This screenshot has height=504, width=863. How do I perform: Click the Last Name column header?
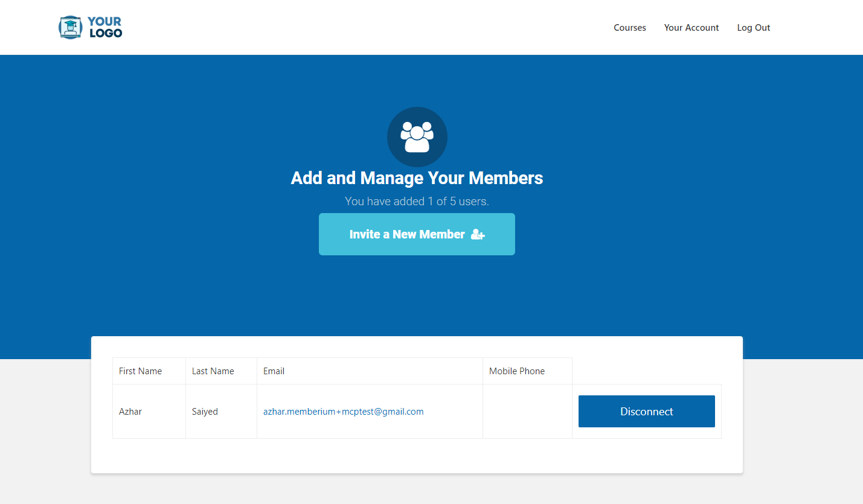222,371
